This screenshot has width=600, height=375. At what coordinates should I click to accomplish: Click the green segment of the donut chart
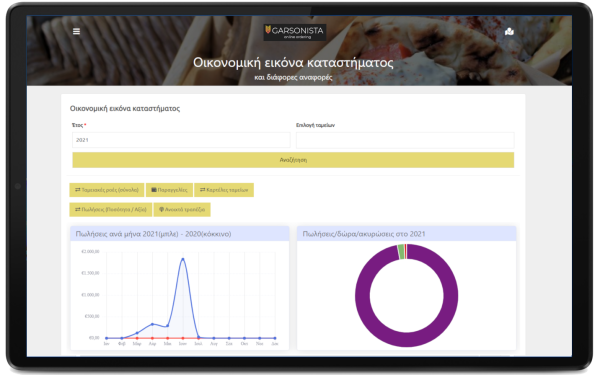(401, 252)
